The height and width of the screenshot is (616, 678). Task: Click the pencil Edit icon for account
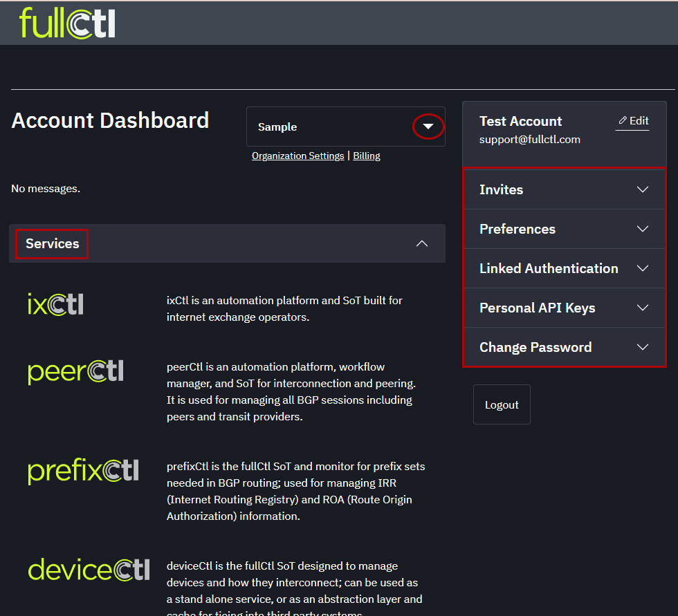pyautogui.click(x=623, y=121)
